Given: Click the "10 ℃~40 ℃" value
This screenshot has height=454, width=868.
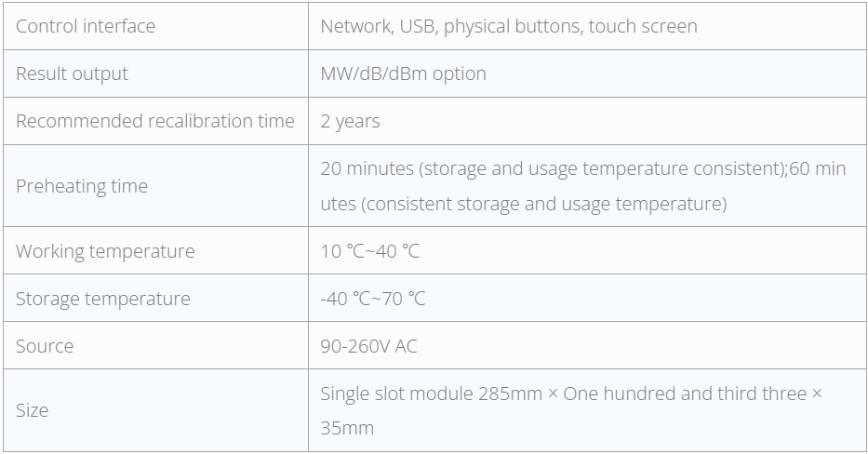Looking at the screenshot, I should 369,251.
